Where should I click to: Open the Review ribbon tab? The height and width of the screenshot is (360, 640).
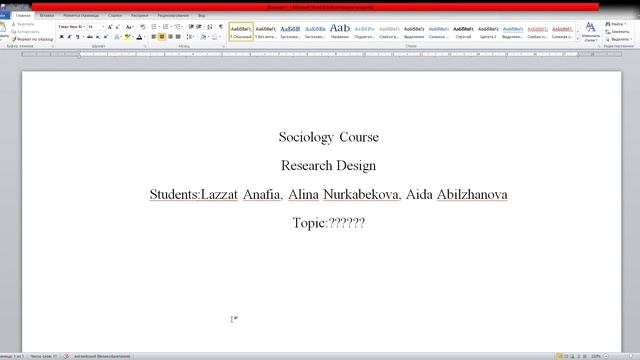[173, 16]
